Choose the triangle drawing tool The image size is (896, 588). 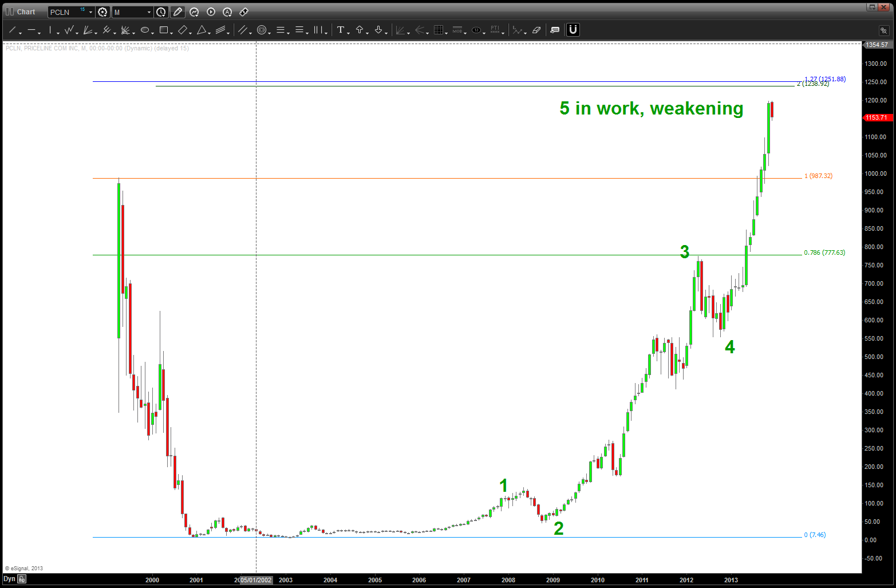tap(202, 30)
